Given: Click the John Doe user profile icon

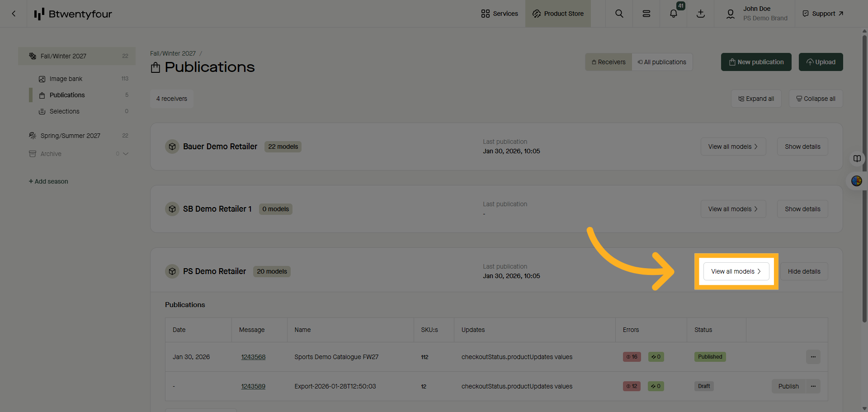Looking at the screenshot, I should 730,14.
